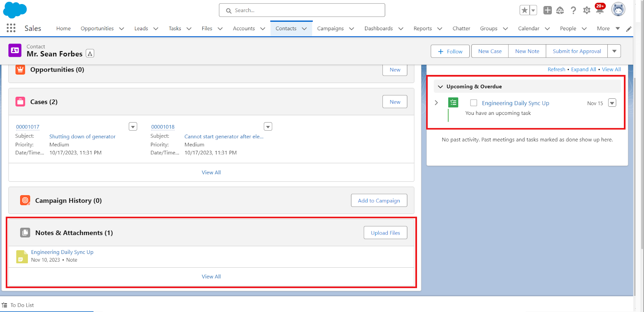Switch to the Dashboards tab

[x=379, y=28]
